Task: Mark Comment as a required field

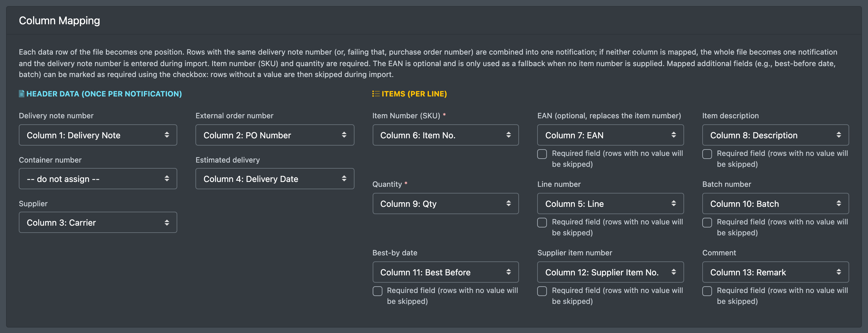Action: click(707, 291)
